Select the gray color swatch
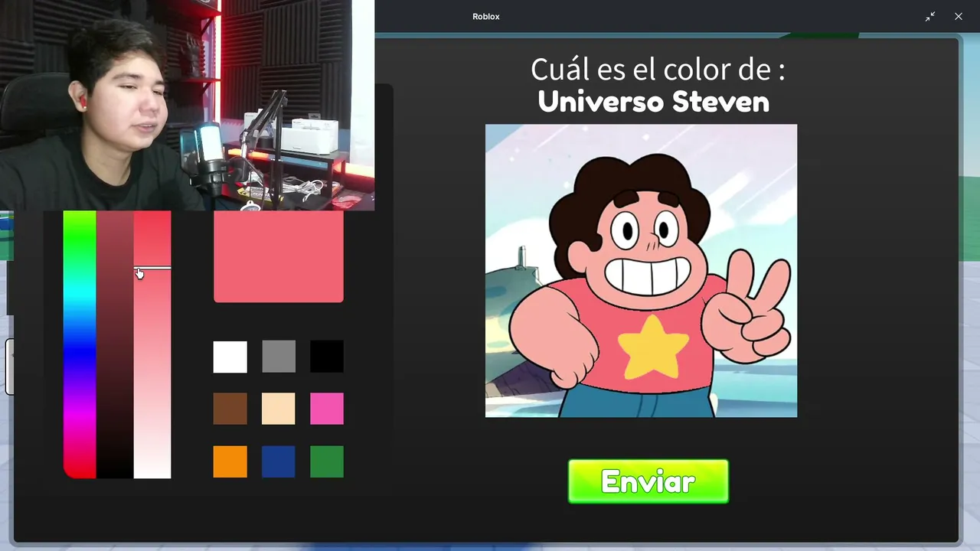 click(279, 357)
